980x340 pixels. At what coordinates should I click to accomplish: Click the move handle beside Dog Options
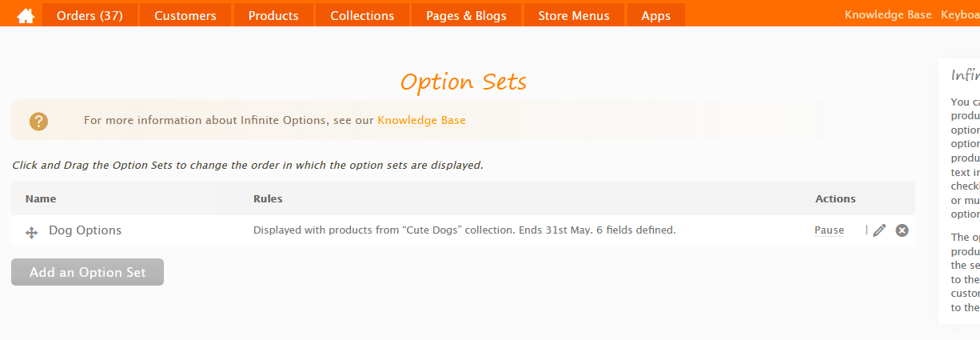pos(32,232)
